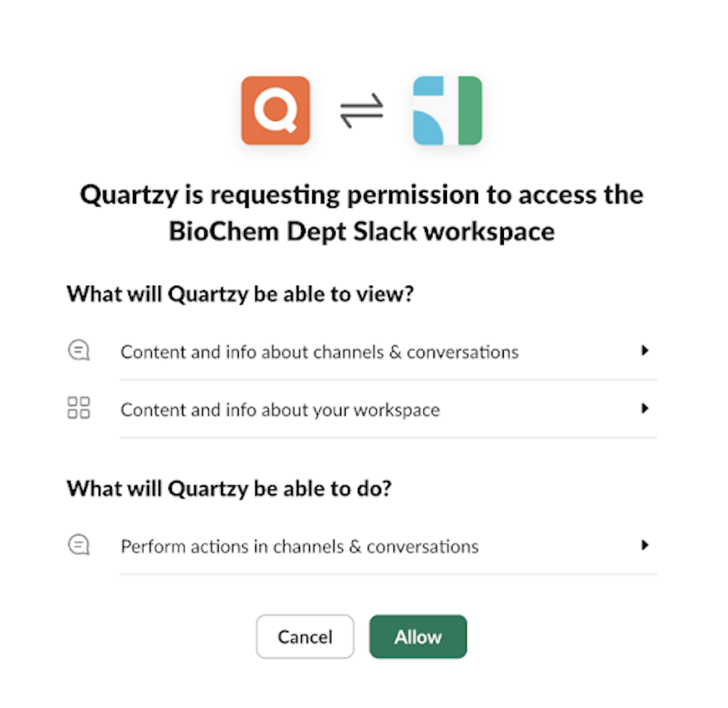The height and width of the screenshot is (708, 728).
Task: Click the four-squares workspace grid icon
Action: (78, 408)
